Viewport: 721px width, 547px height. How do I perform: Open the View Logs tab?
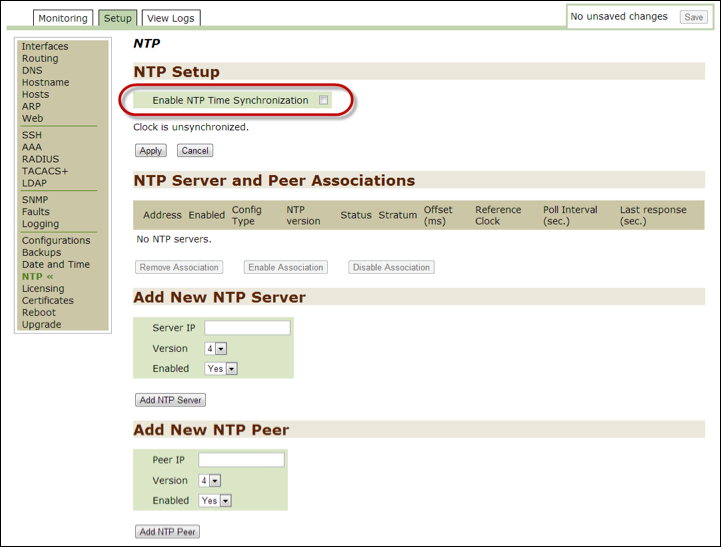click(x=170, y=18)
